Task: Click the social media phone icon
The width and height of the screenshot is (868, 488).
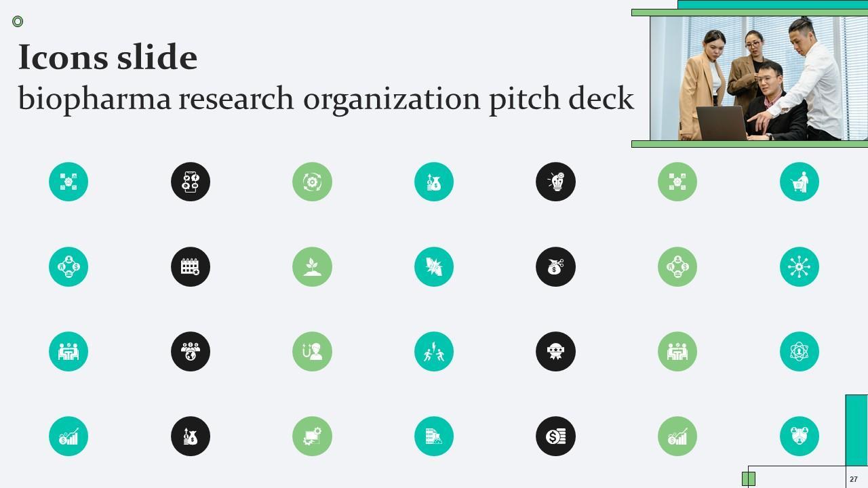Action: 191,182
